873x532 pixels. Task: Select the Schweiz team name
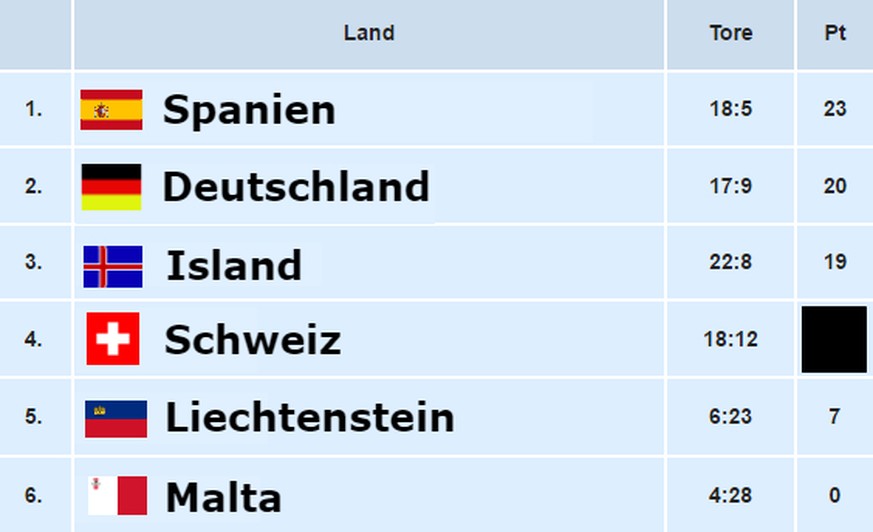(253, 339)
